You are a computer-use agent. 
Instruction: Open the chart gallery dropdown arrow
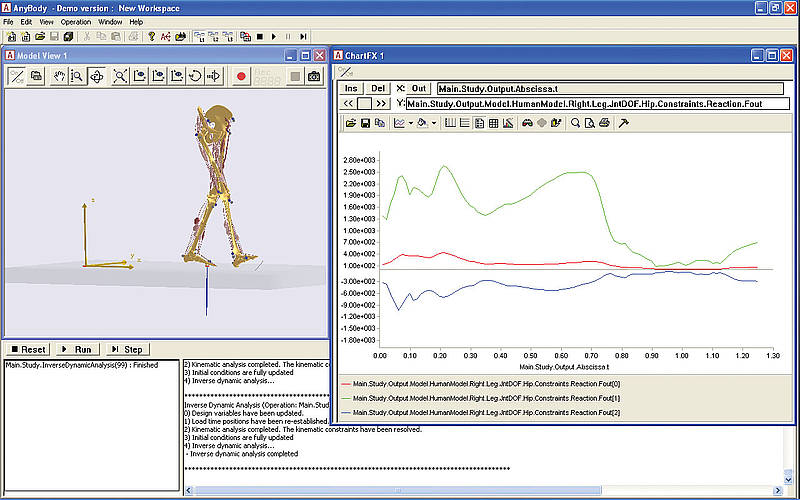pos(411,123)
